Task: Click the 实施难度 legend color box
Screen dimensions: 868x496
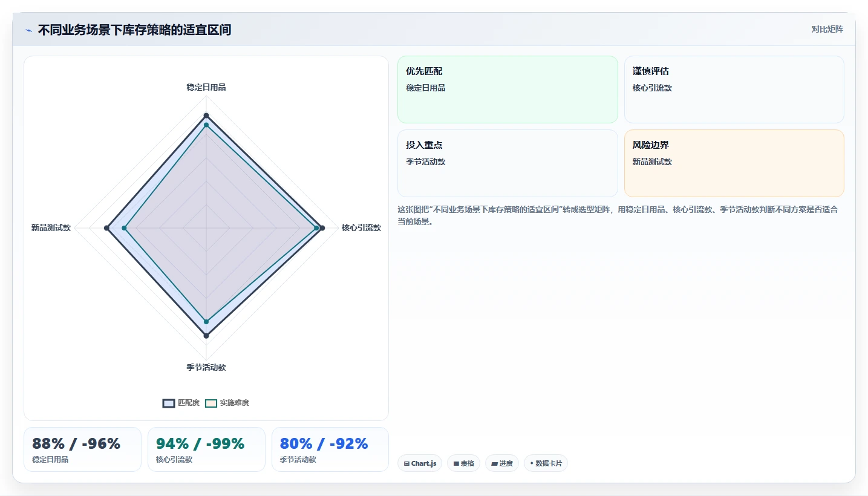Action: tap(211, 403)
